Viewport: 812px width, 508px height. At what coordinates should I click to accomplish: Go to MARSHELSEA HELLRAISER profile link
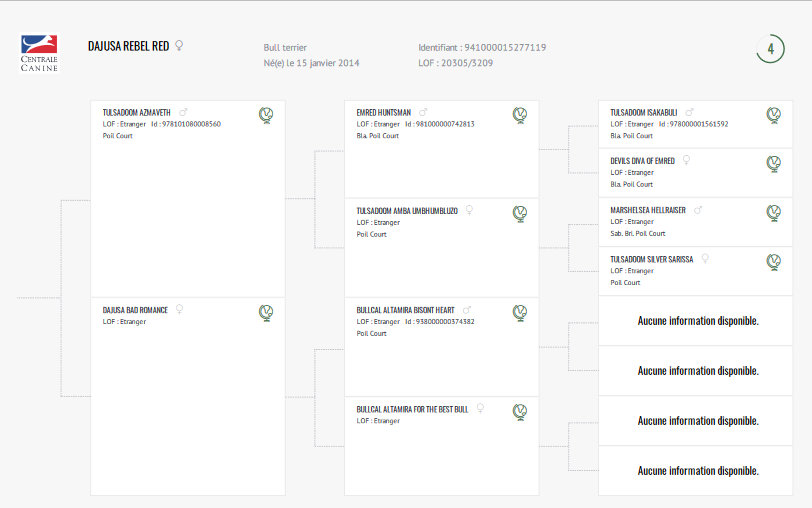point(648,210)
